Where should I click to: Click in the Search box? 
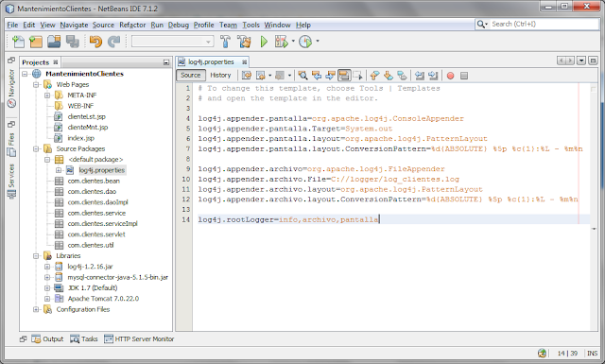coord(544,24)
